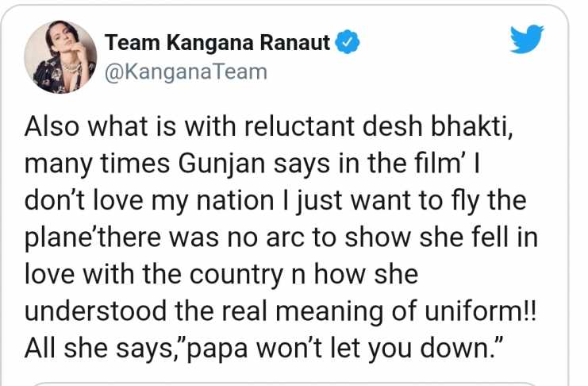This screenshot has width=588, height=386.
Task: Click the phrase "no arc to show"
Action: click(x=318, y=238)
